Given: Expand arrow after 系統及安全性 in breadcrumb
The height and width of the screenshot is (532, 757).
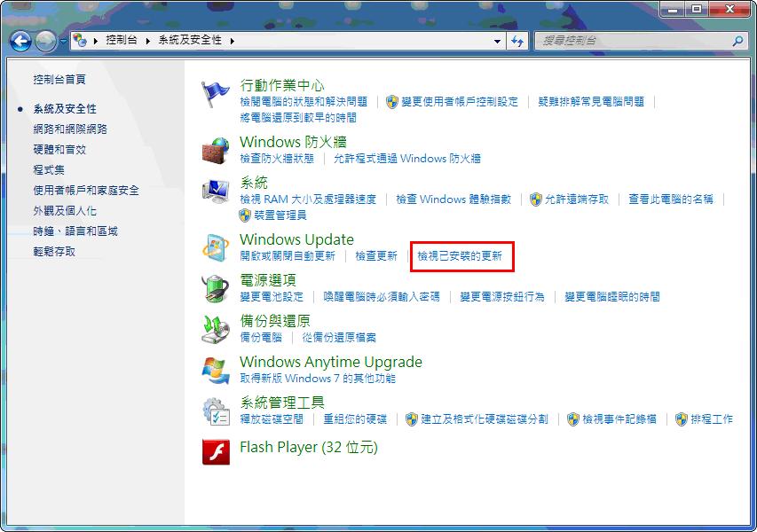Looking at the screenshot, I should tap(233, 41).
